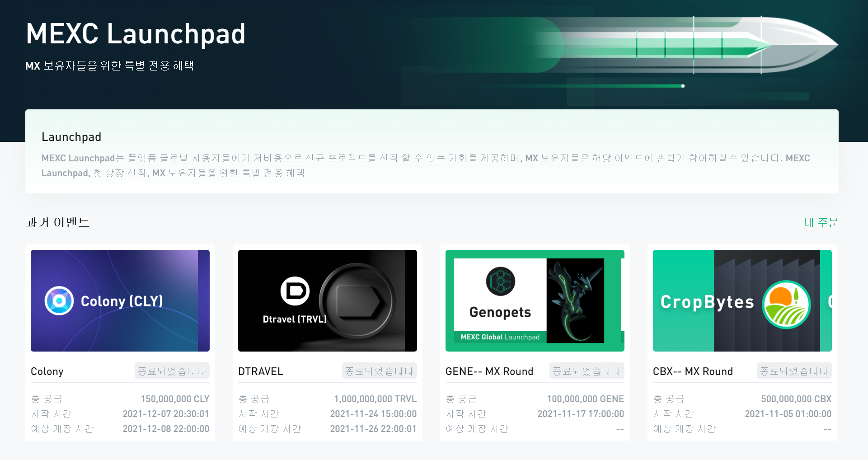Click the 예상 개장 시간 label in GENE card
The height and width of the screenshot is (460, 868).
[x=477, y=429]
